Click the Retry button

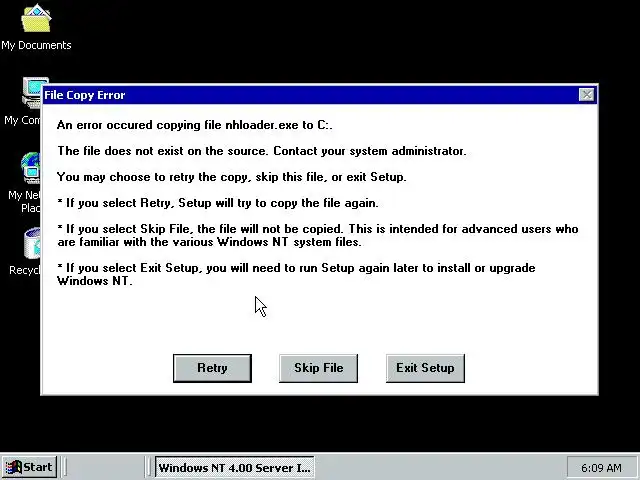point(212,368)
